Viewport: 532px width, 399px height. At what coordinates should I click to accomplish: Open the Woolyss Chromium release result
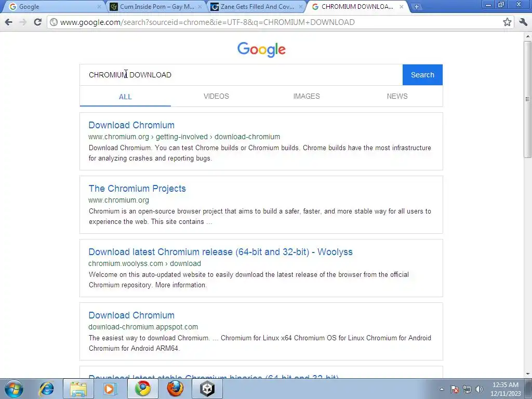(x=220, y=252)
